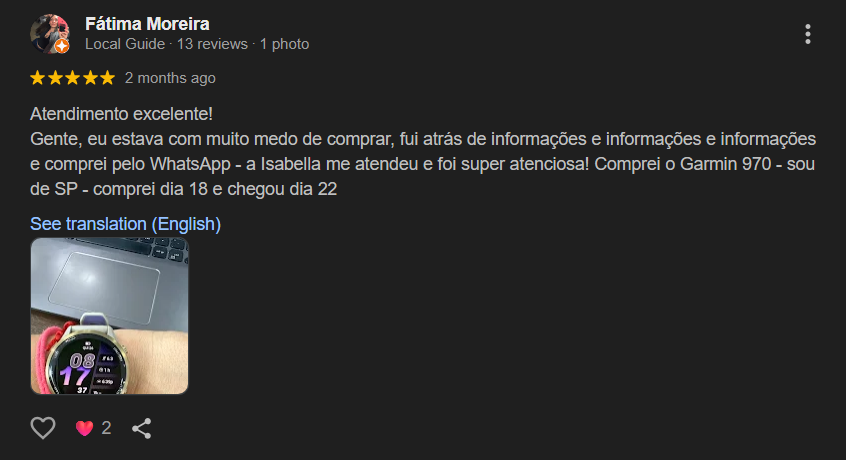Click the "2 months ago" timestamp
This screenshot has width=846, height=460.
pyautogui.click(x=170, y=78)
